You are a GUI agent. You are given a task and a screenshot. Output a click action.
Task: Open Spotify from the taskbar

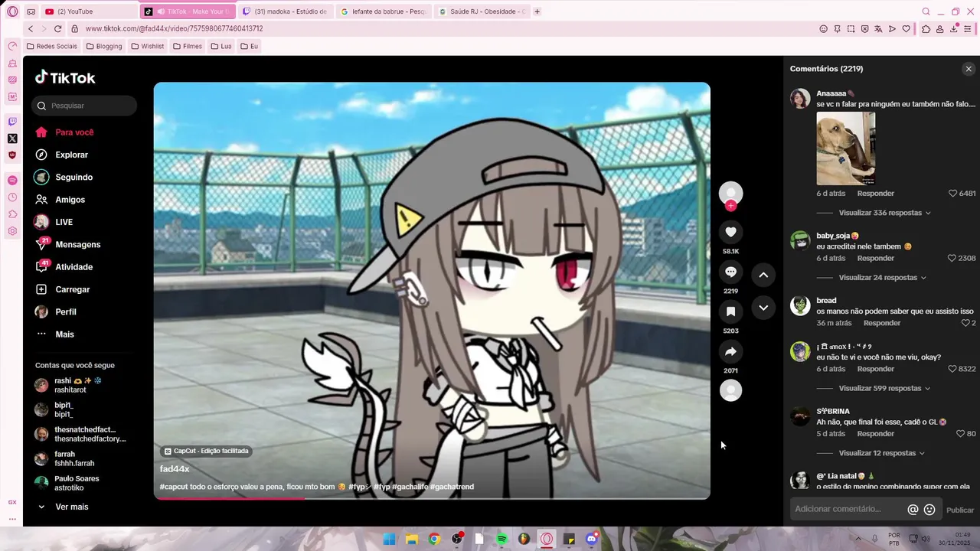tap(501, 539)
